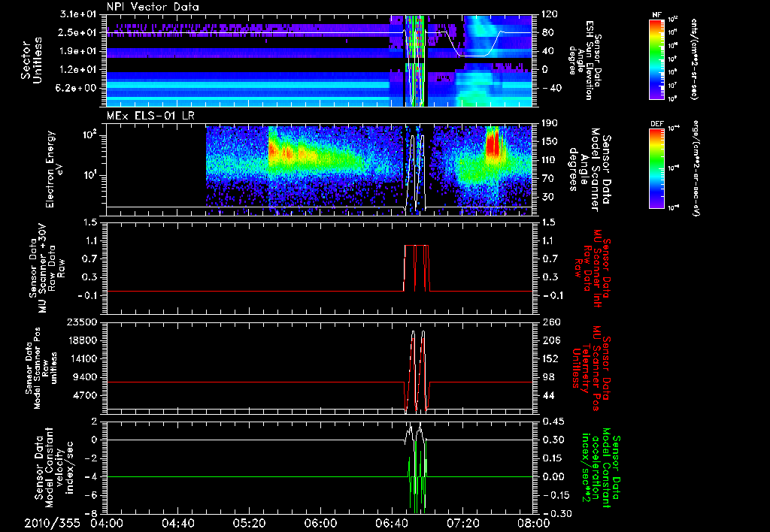Viewport: 770px width, 532px height.
Task: Click the date label "2010/355"
Action: click(52, 523)
